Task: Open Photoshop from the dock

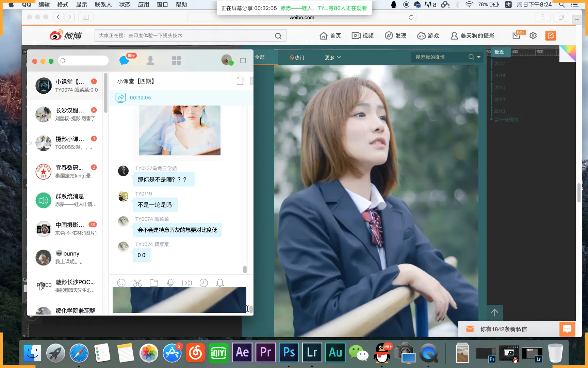Action: [289, 352]
